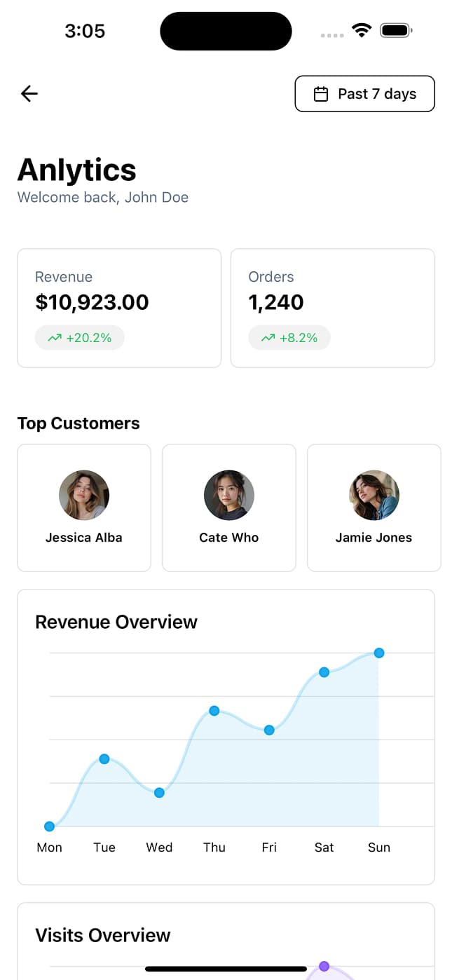The image size is (452, 980).
Task: Open Jessica Alba's customer profile
Action: click(x=83, y=508)
